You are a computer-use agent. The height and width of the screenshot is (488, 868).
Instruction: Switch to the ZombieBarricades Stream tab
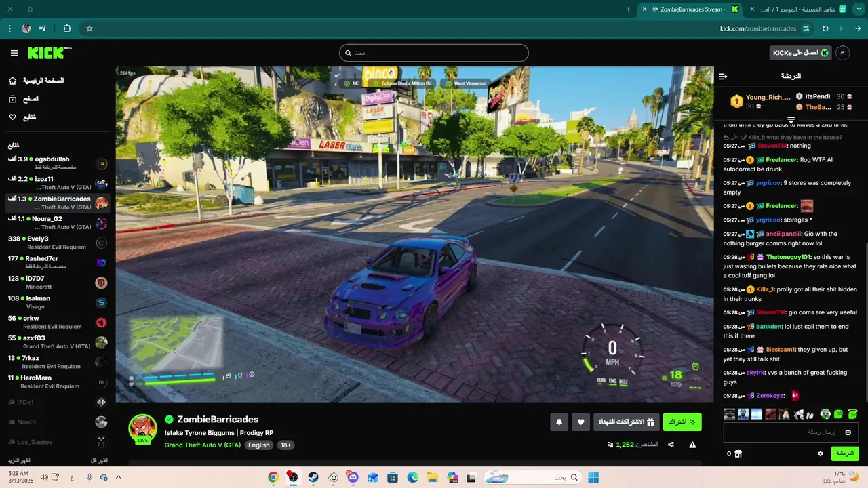690,9
